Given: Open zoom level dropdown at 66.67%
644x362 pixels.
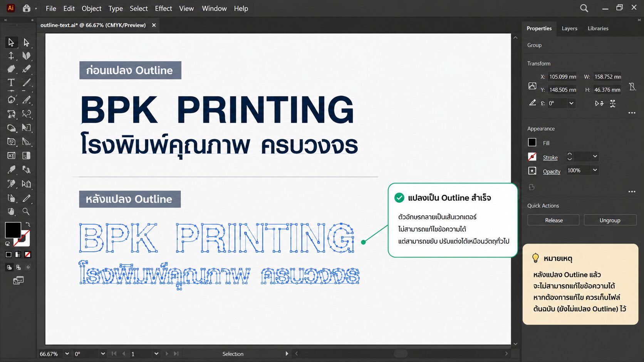Looking at the screenshot, I should click(67, 354).
